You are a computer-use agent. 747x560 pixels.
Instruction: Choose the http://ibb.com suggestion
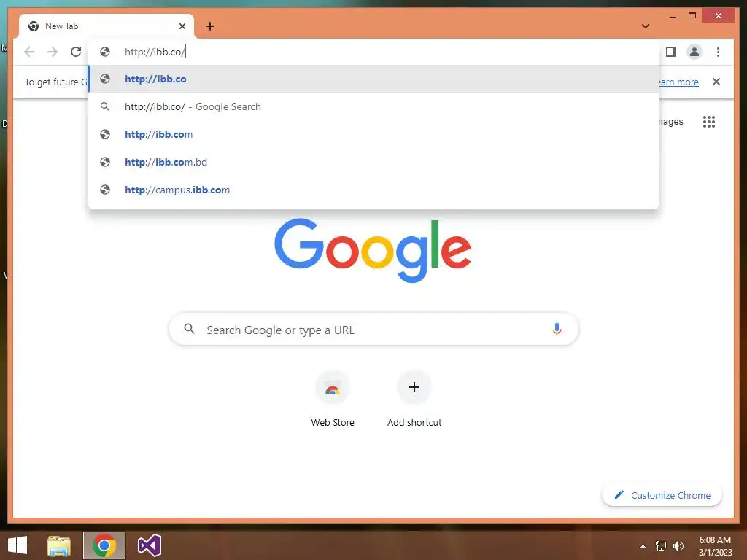pos(374,134)
